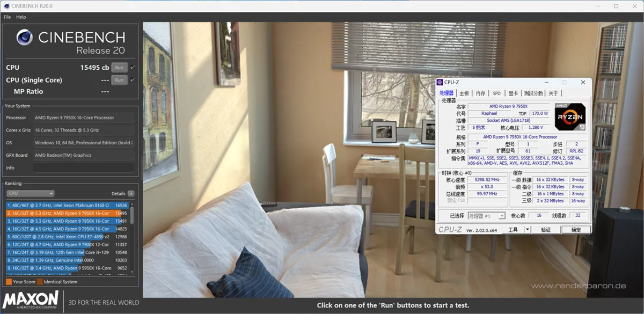The width and height of the screenshot is (644, 314).
Task: Toggle the checkbox beside the Single Core test
Action: pos(133,80)
